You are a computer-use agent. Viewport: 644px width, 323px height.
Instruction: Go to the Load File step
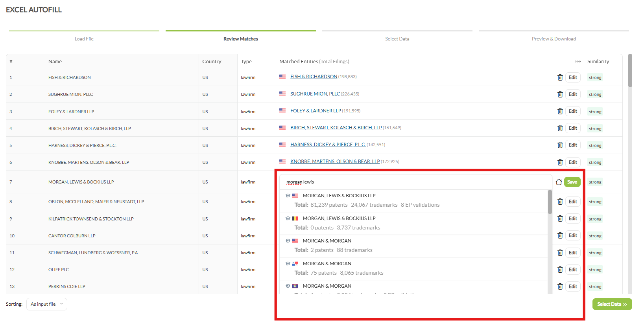[x=84, y=39]
